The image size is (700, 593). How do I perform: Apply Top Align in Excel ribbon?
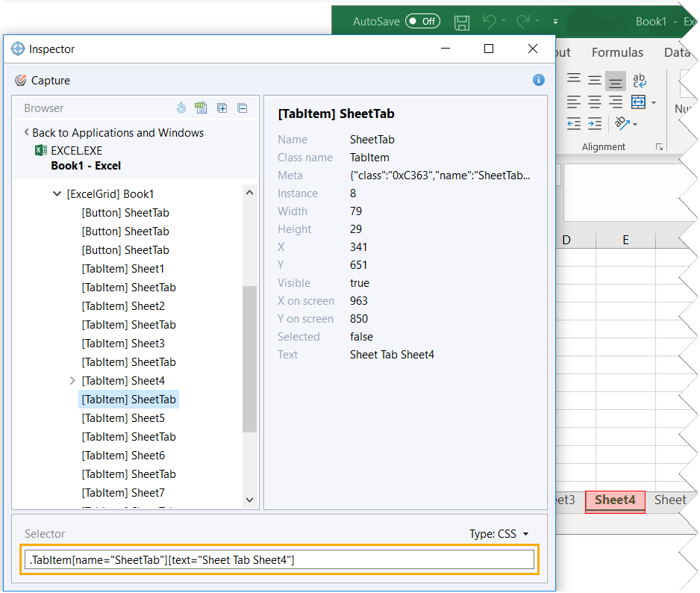(574, 80)
